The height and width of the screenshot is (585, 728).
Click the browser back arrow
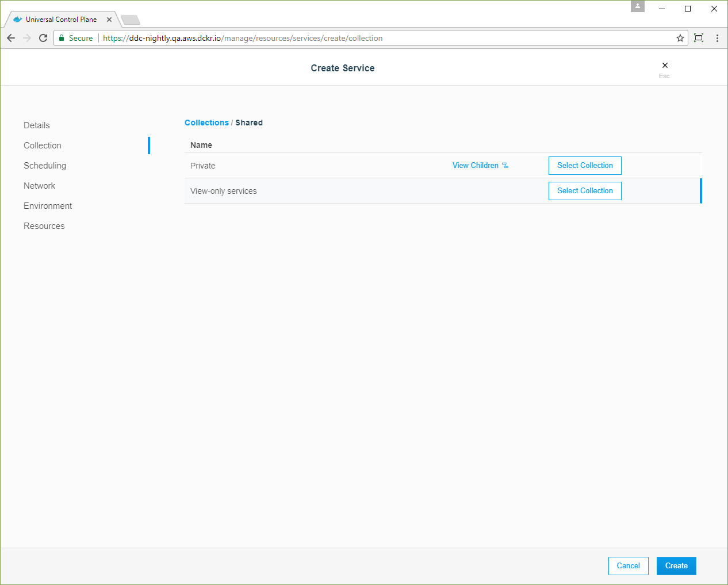click(x=11, y=38)
